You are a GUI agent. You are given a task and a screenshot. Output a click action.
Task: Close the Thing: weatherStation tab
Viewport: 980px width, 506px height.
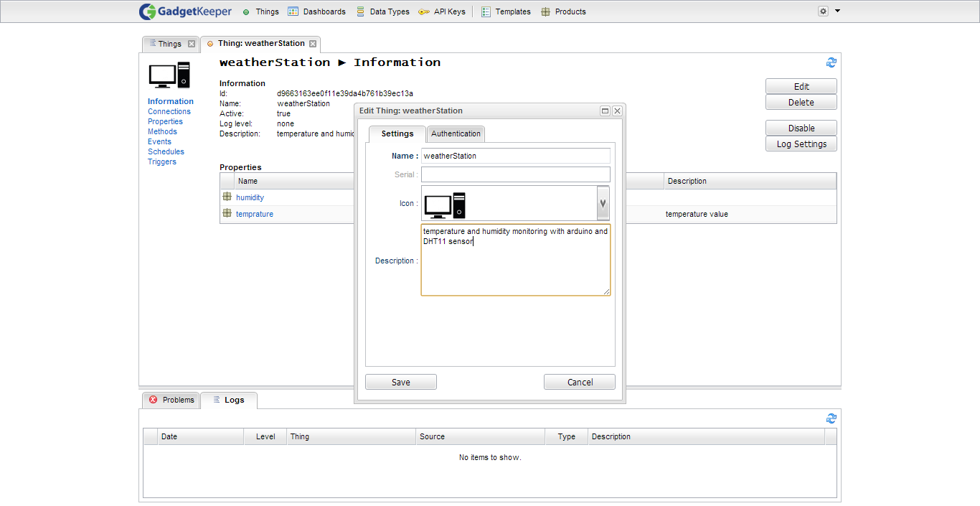click(313, 44)
